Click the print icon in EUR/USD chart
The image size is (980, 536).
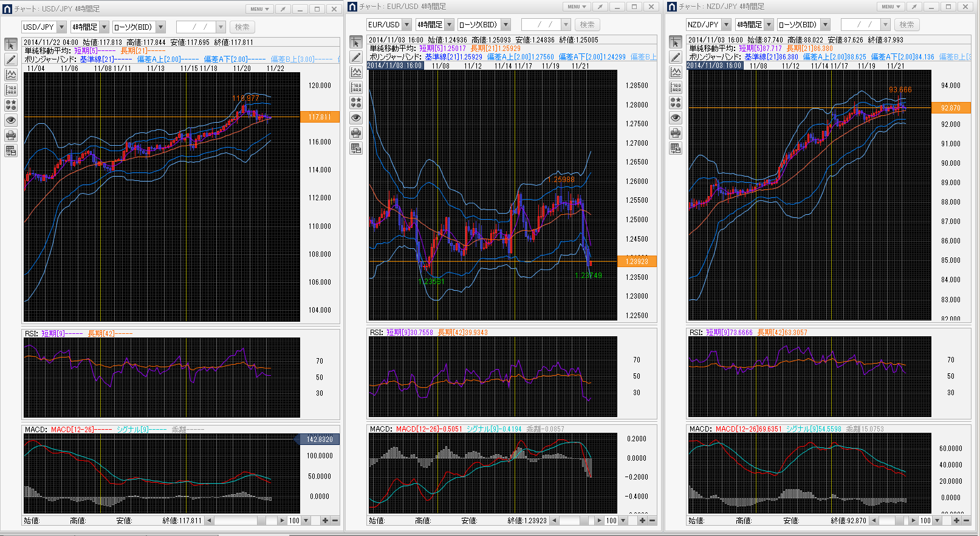tap(356, 133)
